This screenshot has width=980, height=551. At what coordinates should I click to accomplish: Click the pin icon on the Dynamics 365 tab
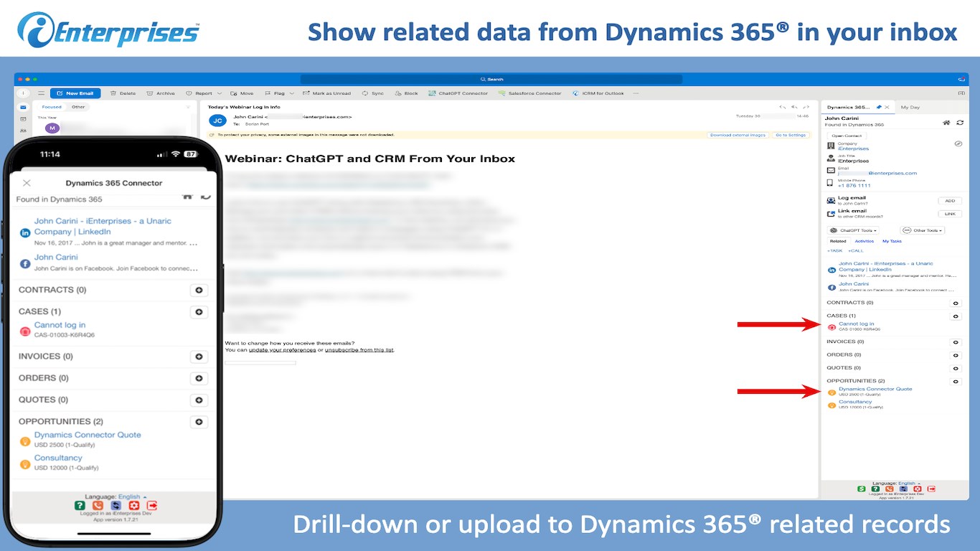[879, 107]
